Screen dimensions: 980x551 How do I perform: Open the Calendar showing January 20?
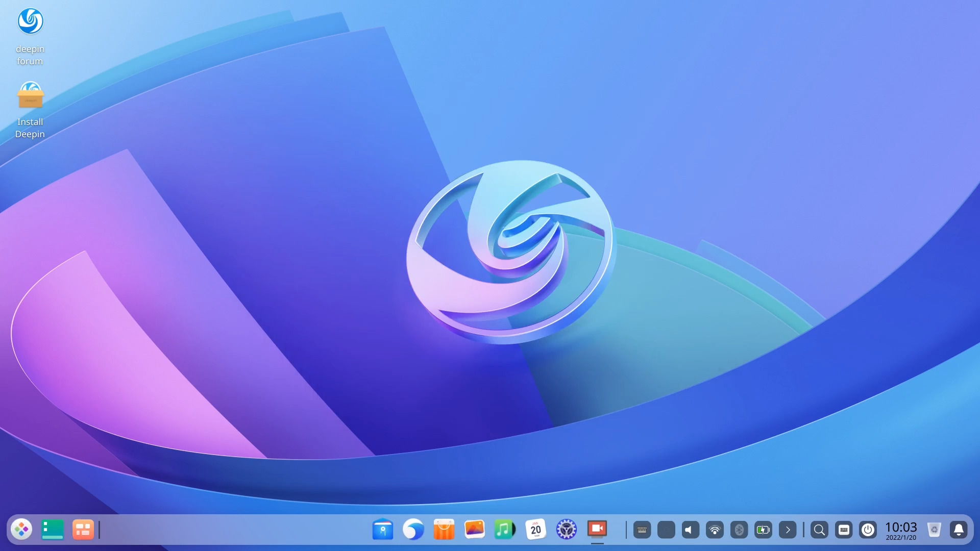(x=536, y=530)
